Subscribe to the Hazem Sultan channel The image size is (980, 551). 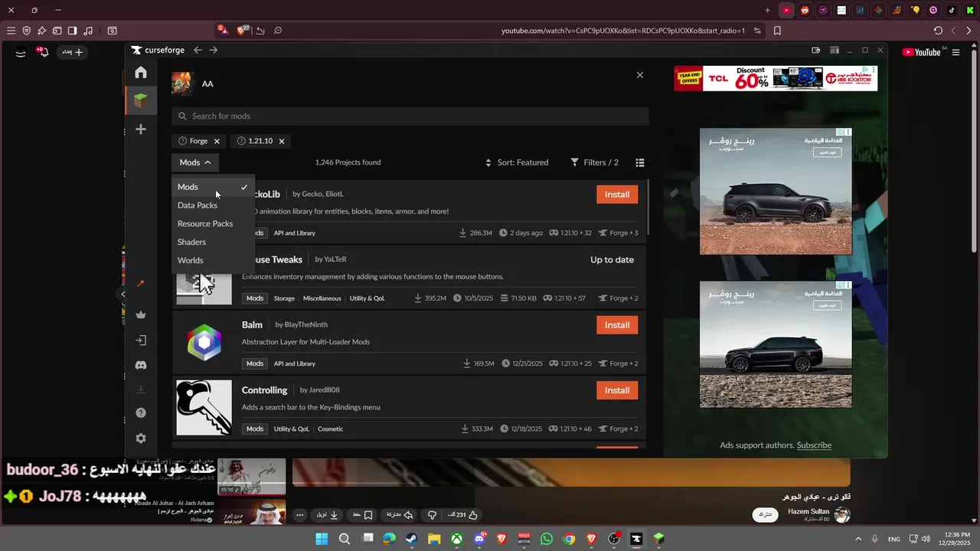click(x=766, y=514)
